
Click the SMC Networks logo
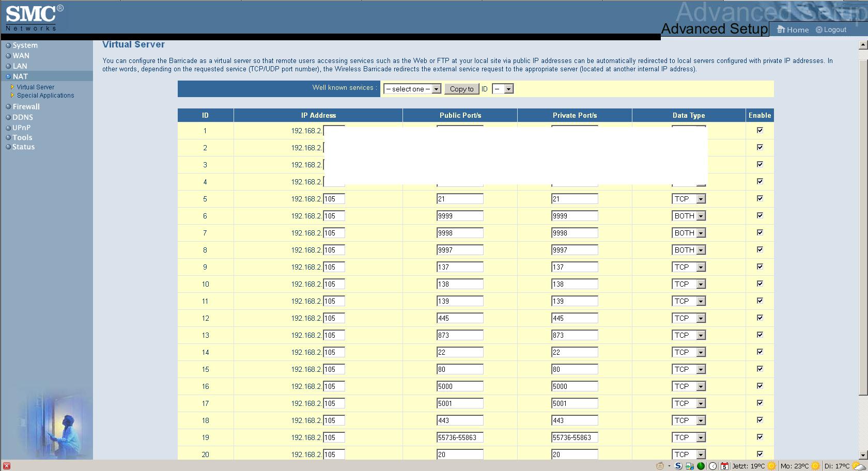[35, 18]
